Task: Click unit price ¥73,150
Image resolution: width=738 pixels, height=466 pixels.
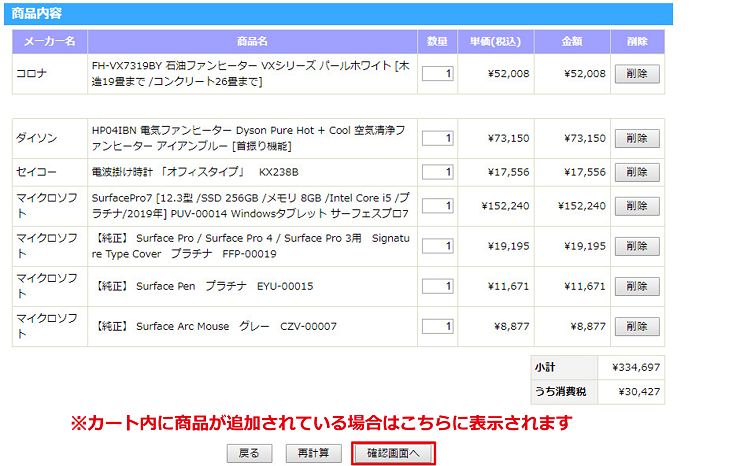Action: pyautogui.click(x=508, y=138)
